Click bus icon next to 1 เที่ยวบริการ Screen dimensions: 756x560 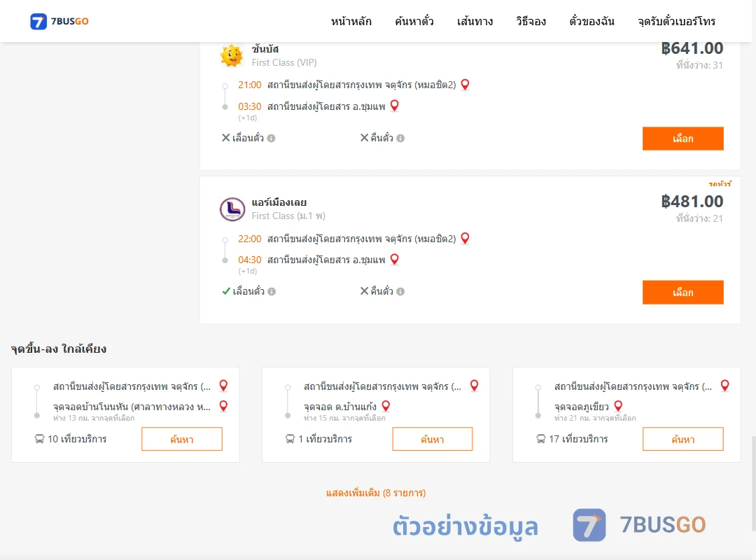point(290,439)
